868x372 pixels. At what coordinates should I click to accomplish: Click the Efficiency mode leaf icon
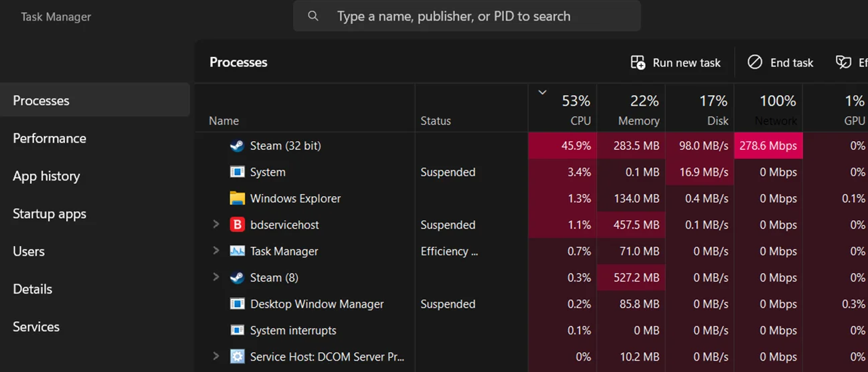(x=843, y=62)
